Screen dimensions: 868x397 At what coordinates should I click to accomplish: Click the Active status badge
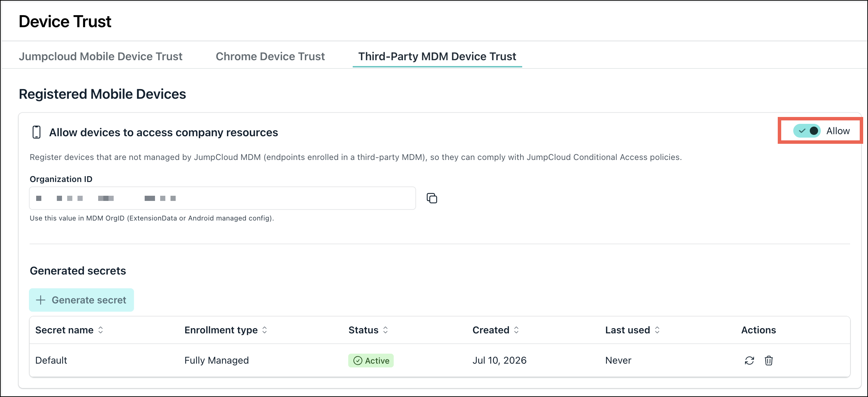[371, 361]
